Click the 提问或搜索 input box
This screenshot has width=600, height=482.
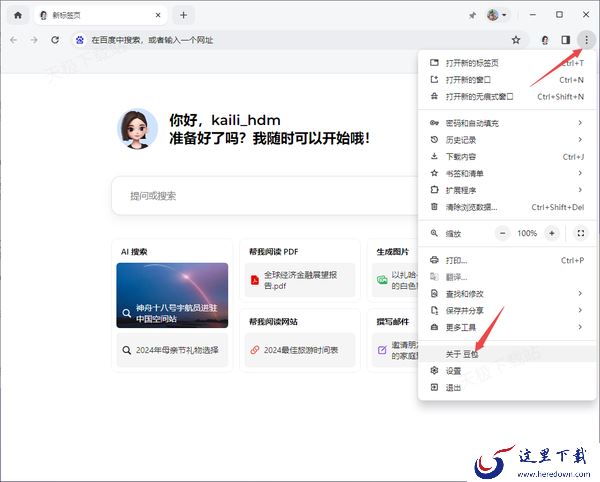pyautogui.click(x=250, y=196)
